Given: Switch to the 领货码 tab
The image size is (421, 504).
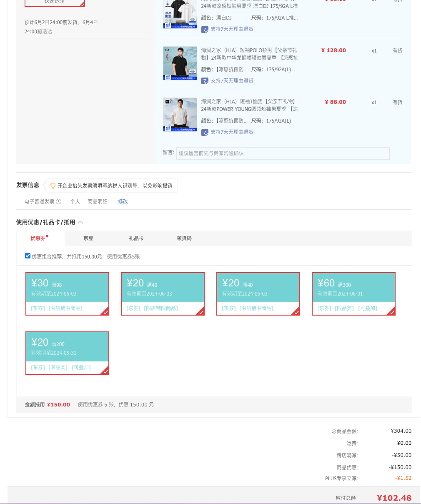Looking at the screenshot, I should [184, 238].
